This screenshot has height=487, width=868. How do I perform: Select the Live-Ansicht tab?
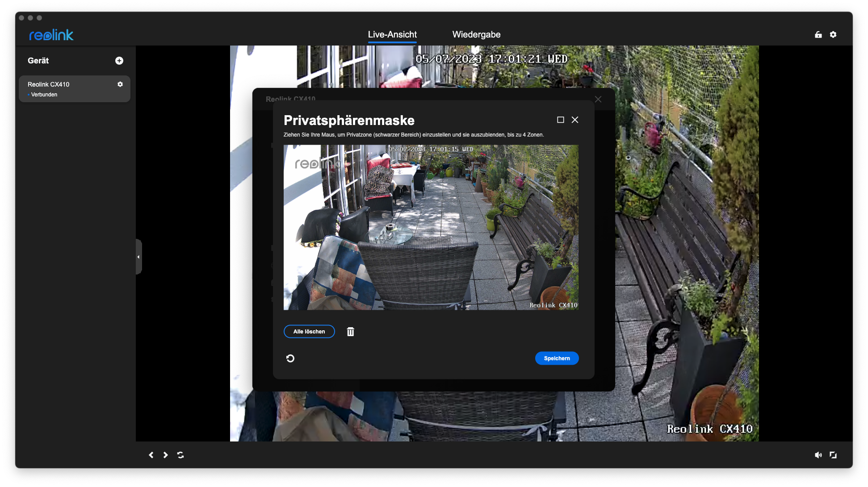pos(392,35)
